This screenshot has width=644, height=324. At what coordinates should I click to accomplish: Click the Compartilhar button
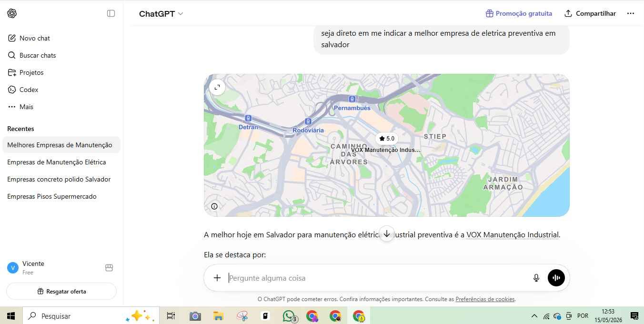590,13
